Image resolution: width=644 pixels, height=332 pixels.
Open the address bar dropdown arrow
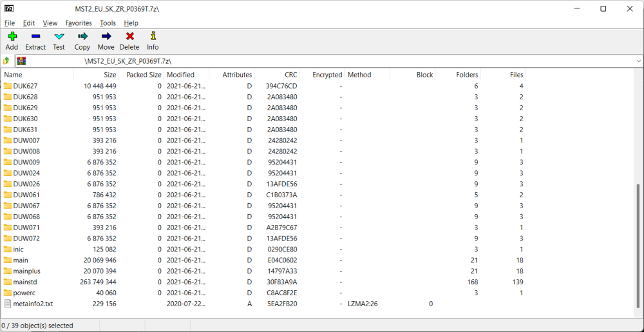click(639, 61)
